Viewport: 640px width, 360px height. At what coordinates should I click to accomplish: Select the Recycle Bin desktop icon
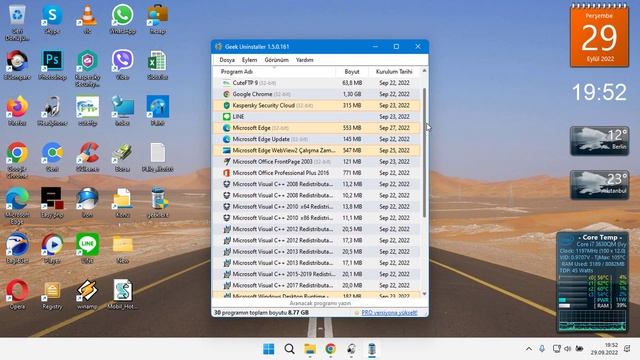pyautogui.click(x=17, y=22)
